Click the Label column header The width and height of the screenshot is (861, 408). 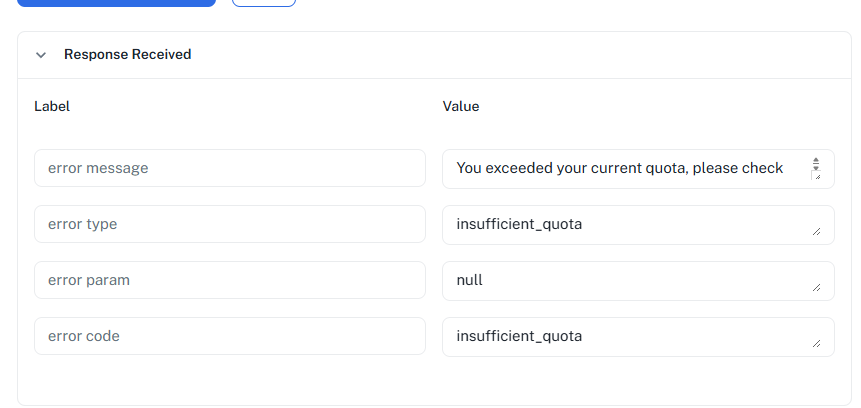52,106
